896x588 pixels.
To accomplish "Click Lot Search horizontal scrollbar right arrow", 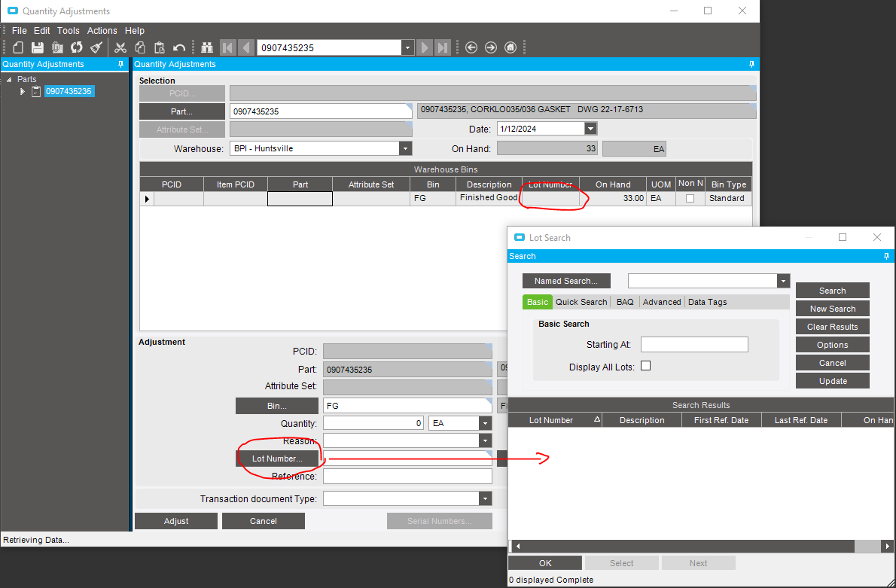I will point(887,547).
